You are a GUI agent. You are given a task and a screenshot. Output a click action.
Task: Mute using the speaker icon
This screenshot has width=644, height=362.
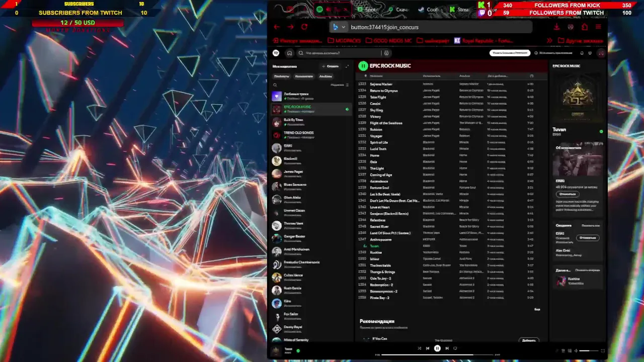click(576, 351)
